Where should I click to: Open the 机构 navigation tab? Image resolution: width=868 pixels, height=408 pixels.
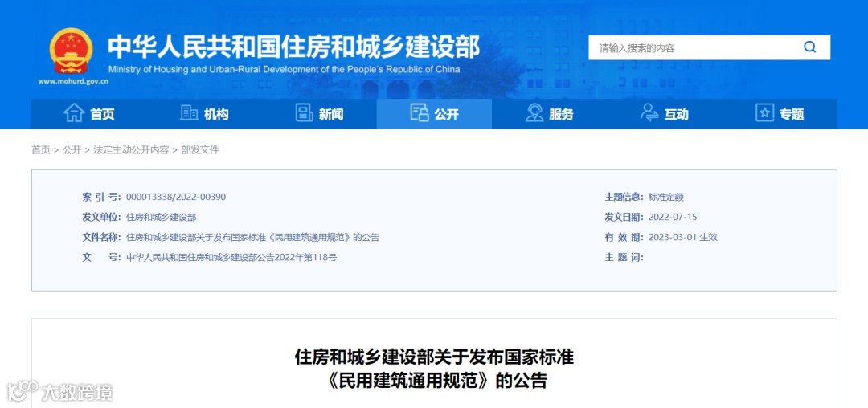[x=203, y=114]
